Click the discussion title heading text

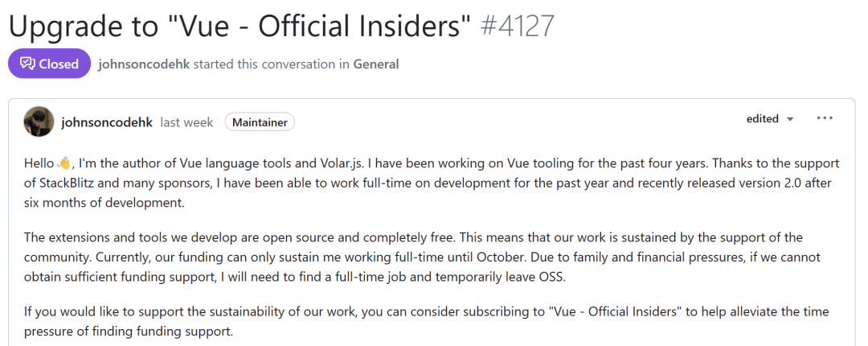pyautogui.click(x=239, y=26)
